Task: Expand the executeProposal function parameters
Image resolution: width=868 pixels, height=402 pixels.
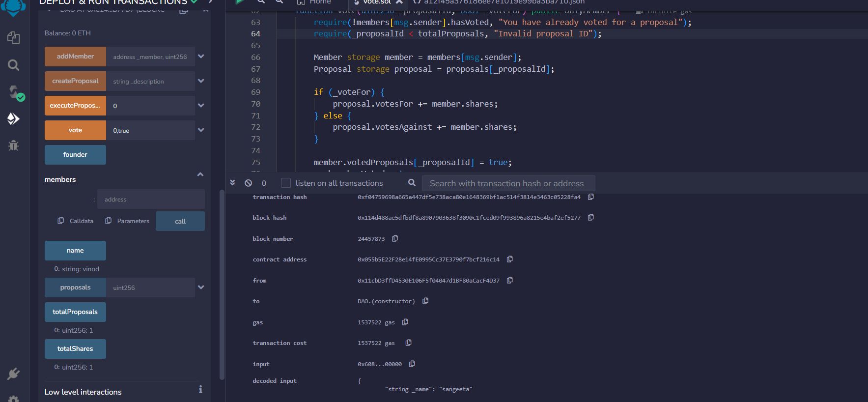Action: pos(200,106)
